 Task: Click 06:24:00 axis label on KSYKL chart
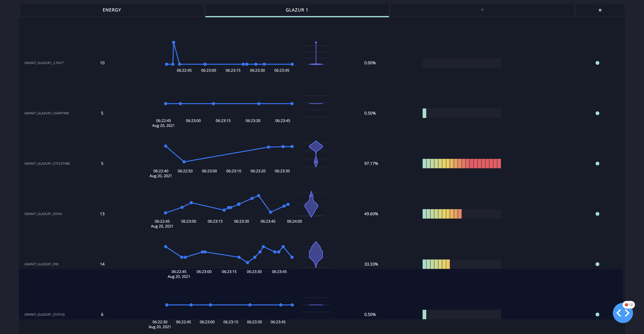tap(294, 221)
